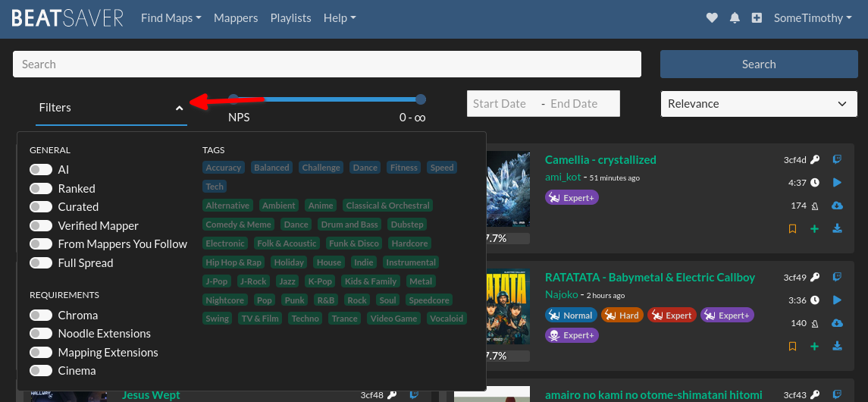Click the heart icon in the navbar
The image size is (868, 402).
(x=712, y=18)
